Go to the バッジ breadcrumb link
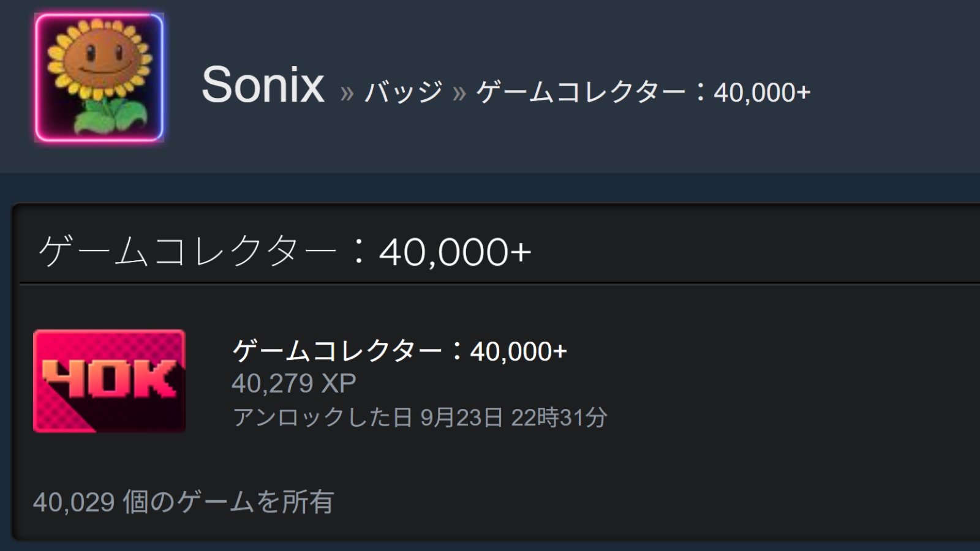 coord(403,92)
